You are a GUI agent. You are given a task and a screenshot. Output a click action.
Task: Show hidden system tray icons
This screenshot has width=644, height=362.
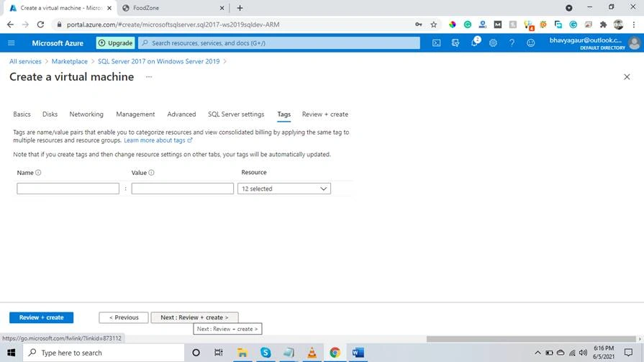(x=538, y=353)
